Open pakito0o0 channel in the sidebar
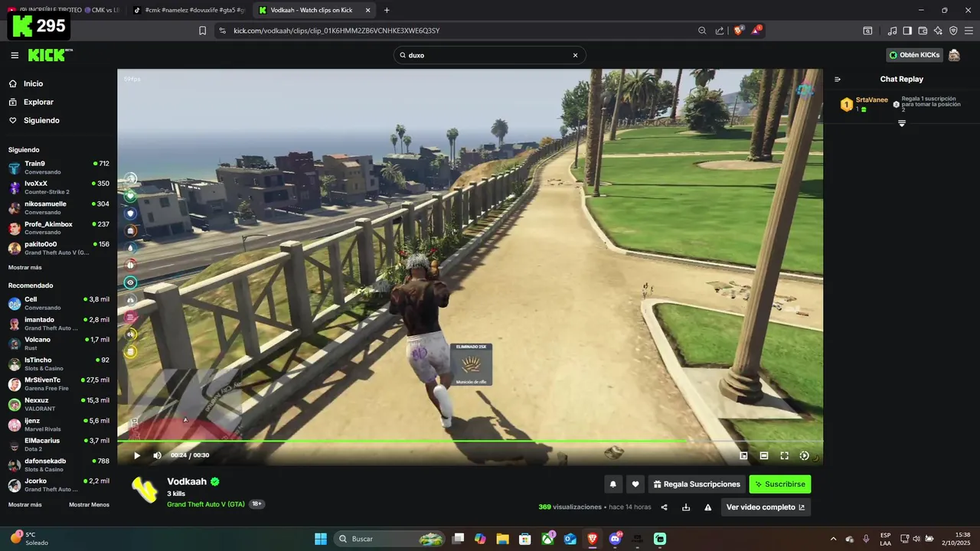This screenshot has width=980, height=551. tap(58, 248)
